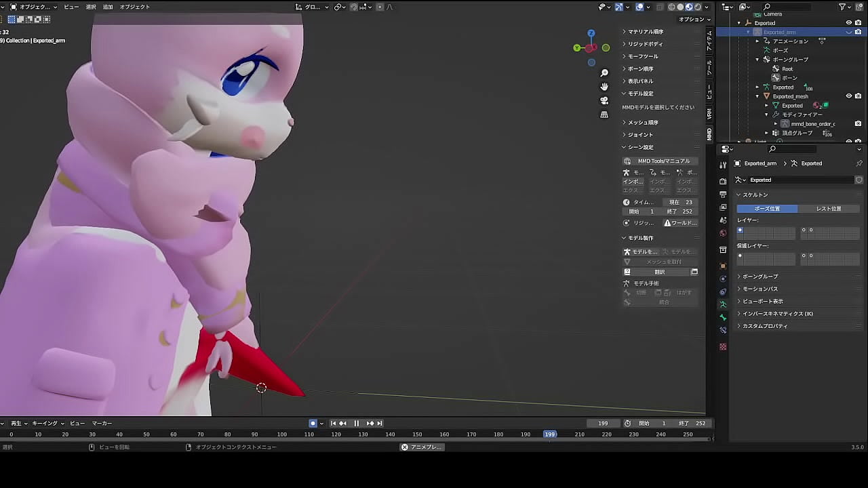Hide Exported_mesh via eye icon

pos(849,96)
